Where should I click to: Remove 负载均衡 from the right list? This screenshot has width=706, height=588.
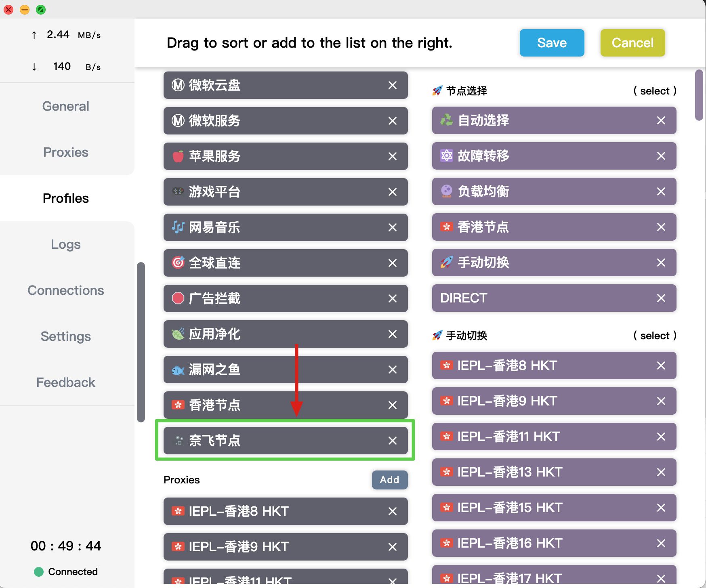click(x=661, y=191)
